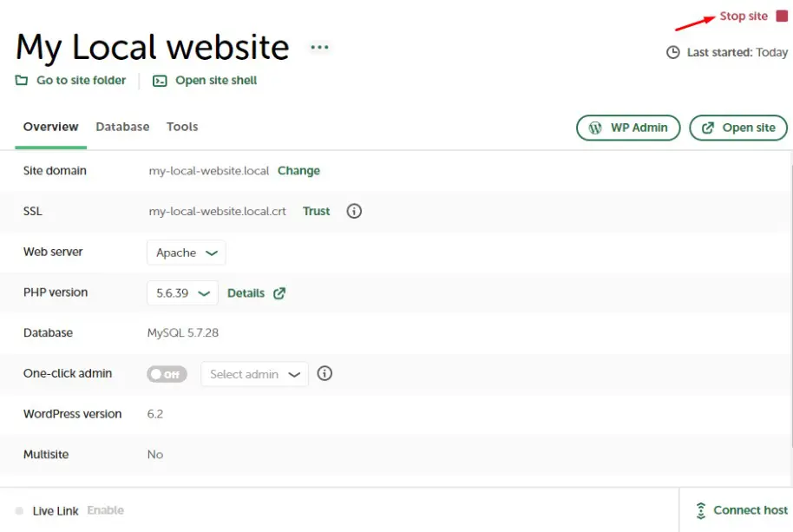
Task: Enable Live Link at the bottom
Action: [105, 510]
